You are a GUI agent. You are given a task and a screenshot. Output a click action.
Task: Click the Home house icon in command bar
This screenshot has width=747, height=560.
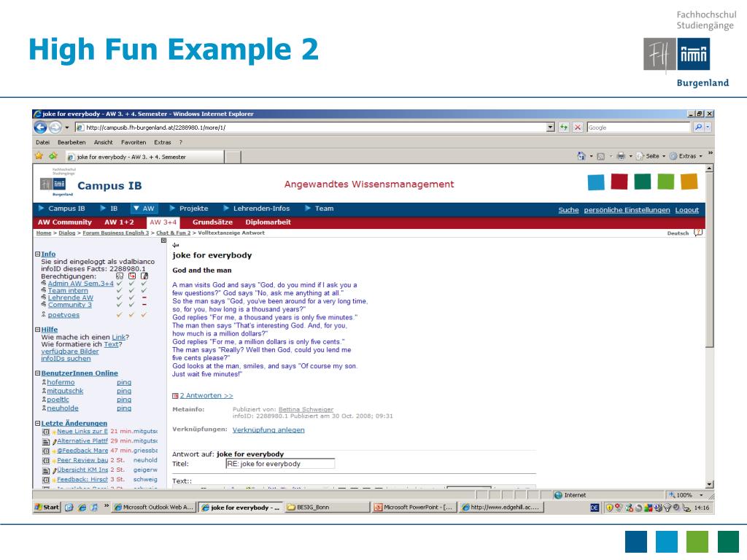(581, 156)
